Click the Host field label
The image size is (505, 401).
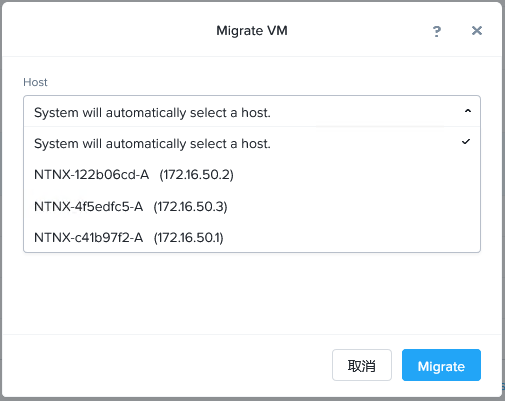35,82
